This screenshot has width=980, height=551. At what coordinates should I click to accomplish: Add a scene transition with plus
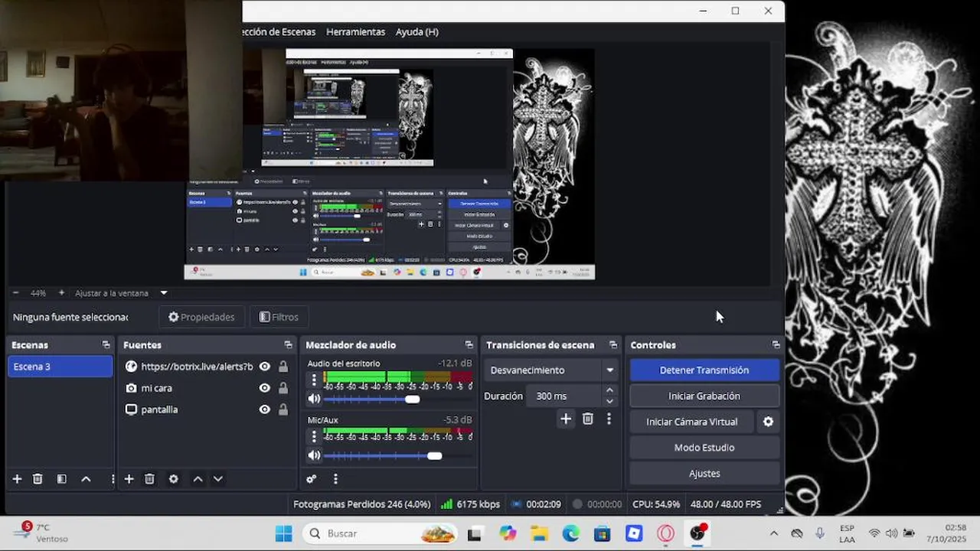[x=566, y=419]
